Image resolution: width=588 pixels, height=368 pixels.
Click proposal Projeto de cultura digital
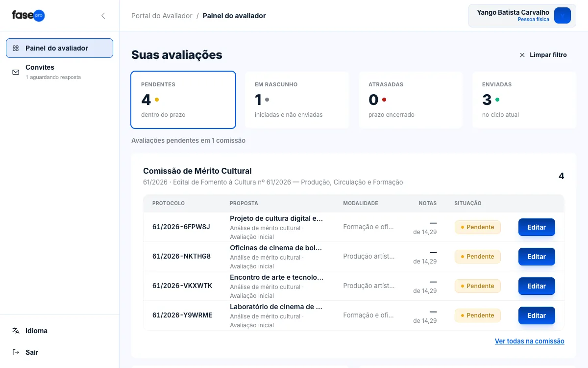[276, 218]
